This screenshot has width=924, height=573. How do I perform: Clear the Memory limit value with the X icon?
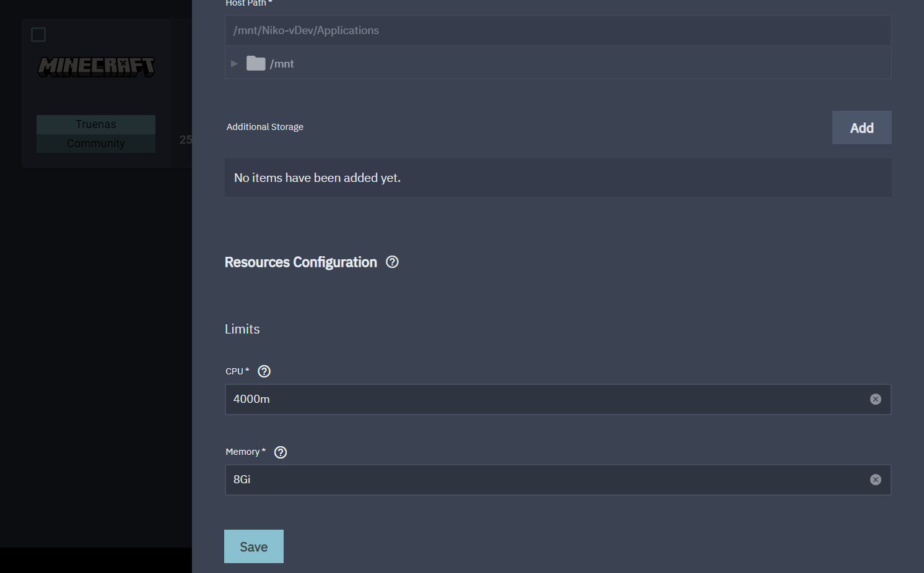(875, 480)
